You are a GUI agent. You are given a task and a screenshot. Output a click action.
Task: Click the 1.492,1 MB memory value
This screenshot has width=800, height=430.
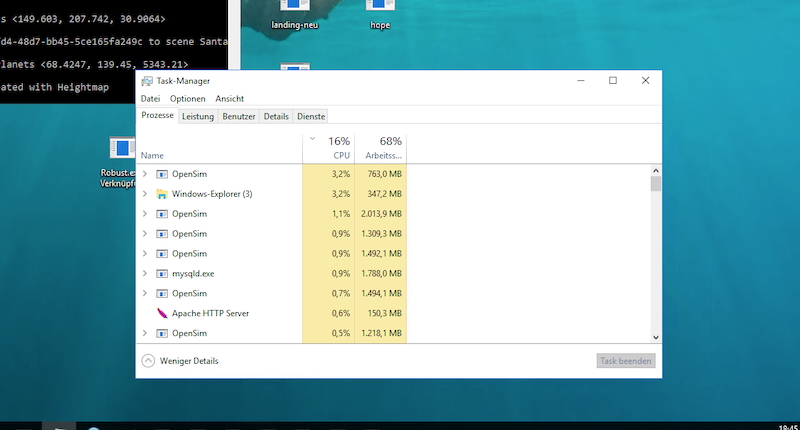pyautogui.click(x=381, y=254)
